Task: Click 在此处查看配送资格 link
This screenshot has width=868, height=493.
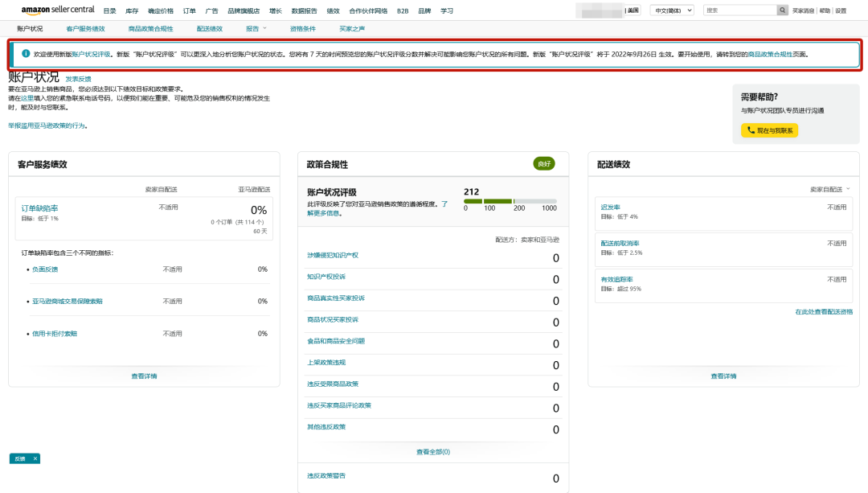Action: point(824,312)
